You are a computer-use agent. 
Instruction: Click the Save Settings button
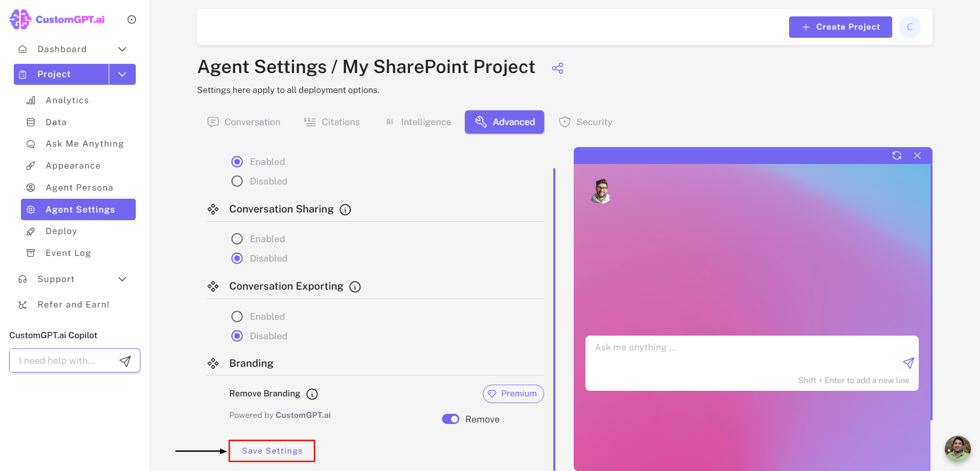[272, 451]
